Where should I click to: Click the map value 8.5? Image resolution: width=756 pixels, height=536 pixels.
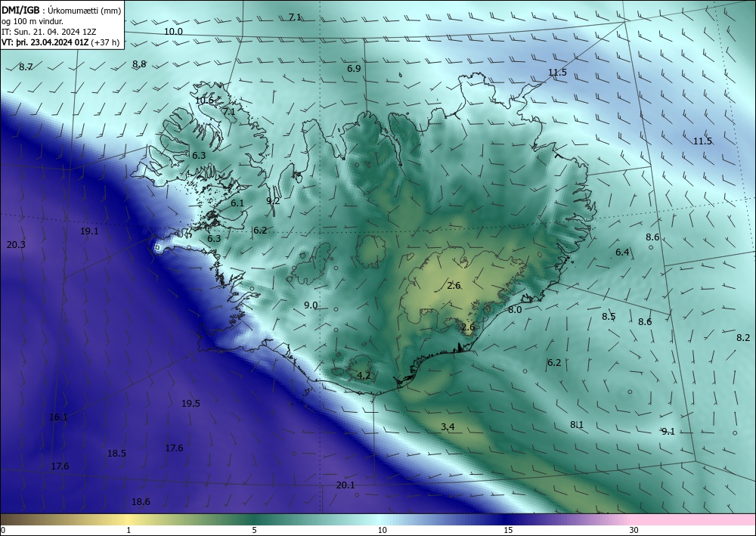point(609,317)
